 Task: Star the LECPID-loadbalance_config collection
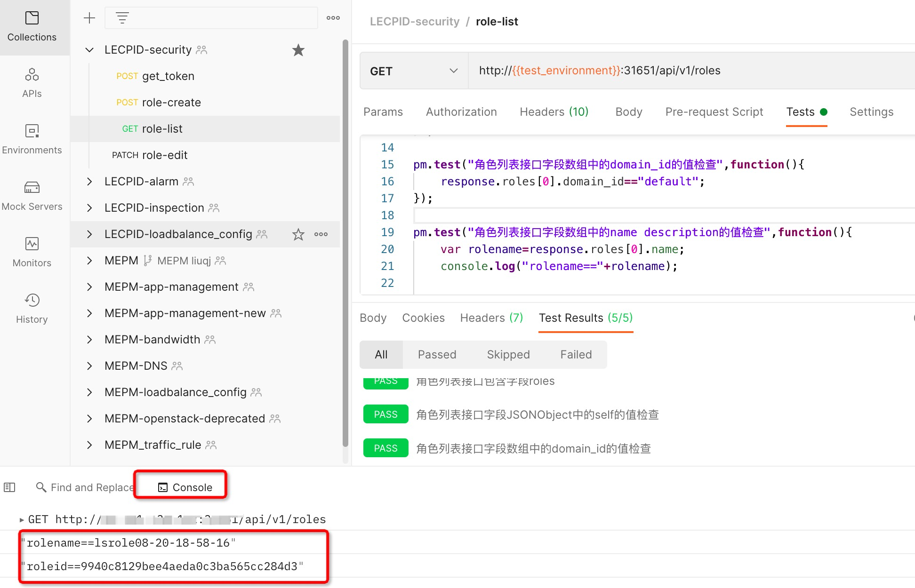(298, 234)
